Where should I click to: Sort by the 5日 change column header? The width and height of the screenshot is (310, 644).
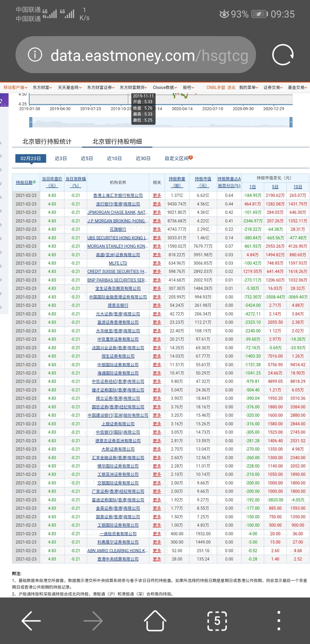(275, 187)
